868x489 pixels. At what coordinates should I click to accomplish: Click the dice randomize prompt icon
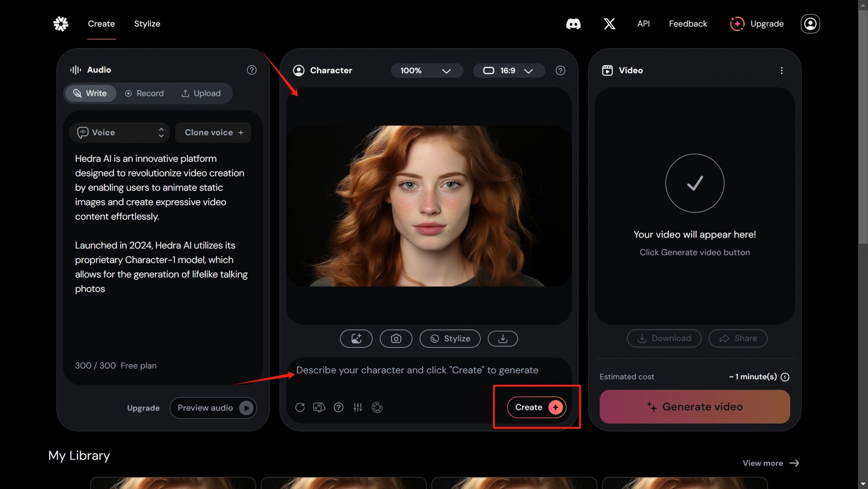pos(319,407)
